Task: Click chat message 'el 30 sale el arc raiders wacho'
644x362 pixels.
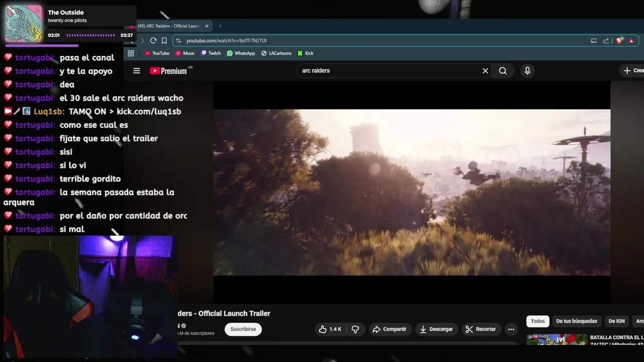Action: point(121,98)
